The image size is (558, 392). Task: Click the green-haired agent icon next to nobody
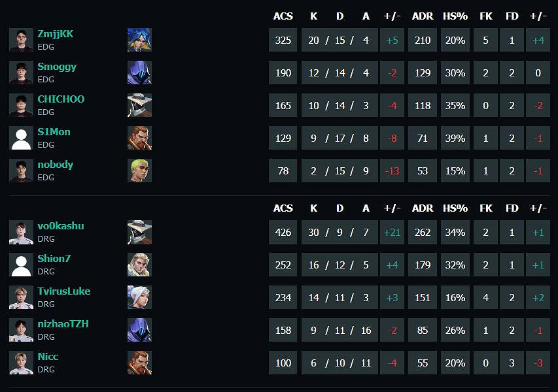pos(139,170)
